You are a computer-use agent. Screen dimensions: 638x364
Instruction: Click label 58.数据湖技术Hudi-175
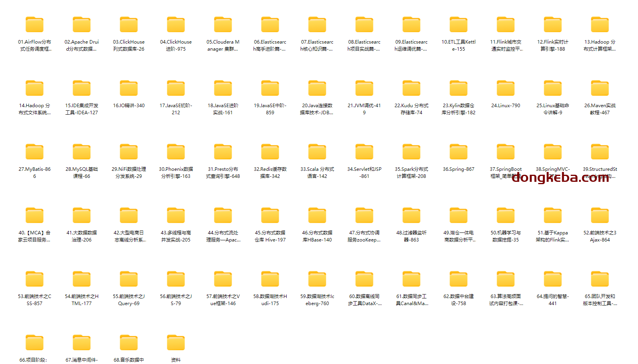[270, 300]
